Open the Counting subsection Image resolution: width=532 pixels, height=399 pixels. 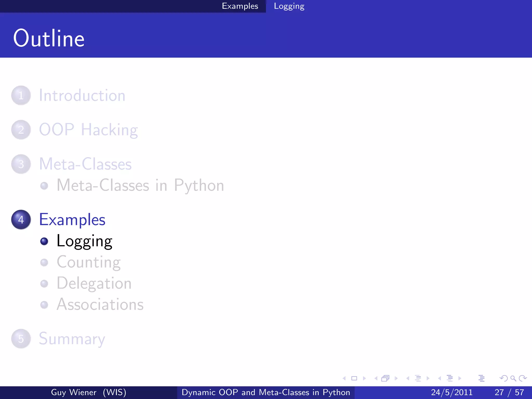click(x=89, y=262)
